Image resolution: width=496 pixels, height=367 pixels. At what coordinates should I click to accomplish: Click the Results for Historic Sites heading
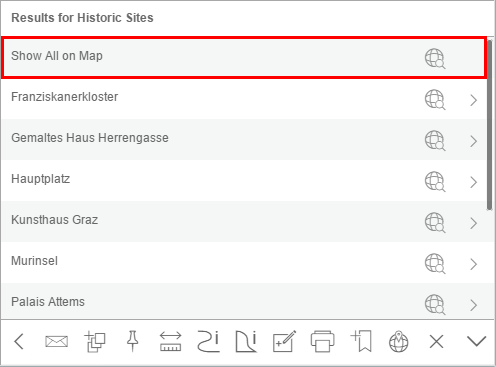pyautogui.click(x=82, y=18)
